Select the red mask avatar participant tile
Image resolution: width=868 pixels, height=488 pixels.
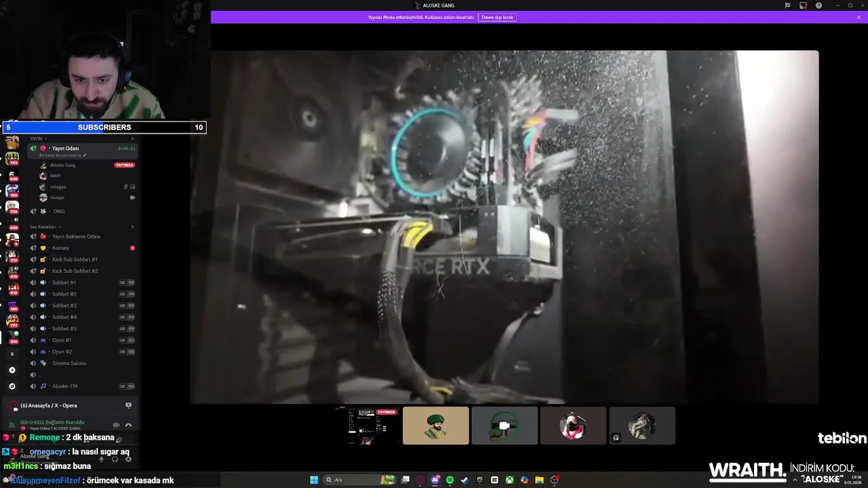573,426
